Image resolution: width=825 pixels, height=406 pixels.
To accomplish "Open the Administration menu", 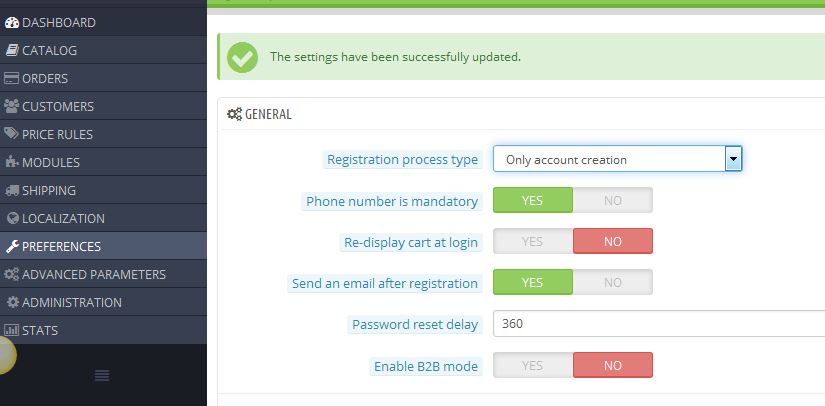I will tap(72, 302).
